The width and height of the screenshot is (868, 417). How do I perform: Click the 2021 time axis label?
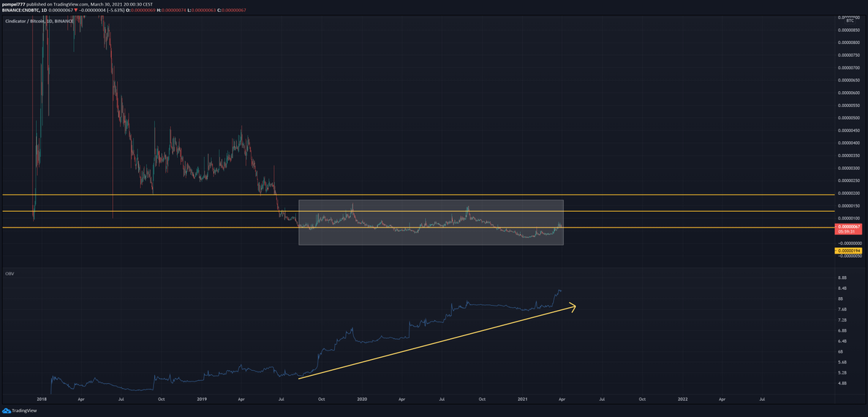click(523, 398)
